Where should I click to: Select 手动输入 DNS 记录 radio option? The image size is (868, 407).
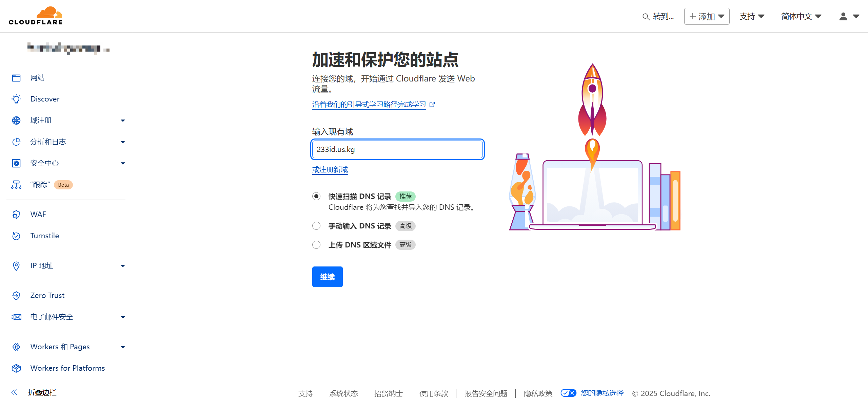coord(316,226)
